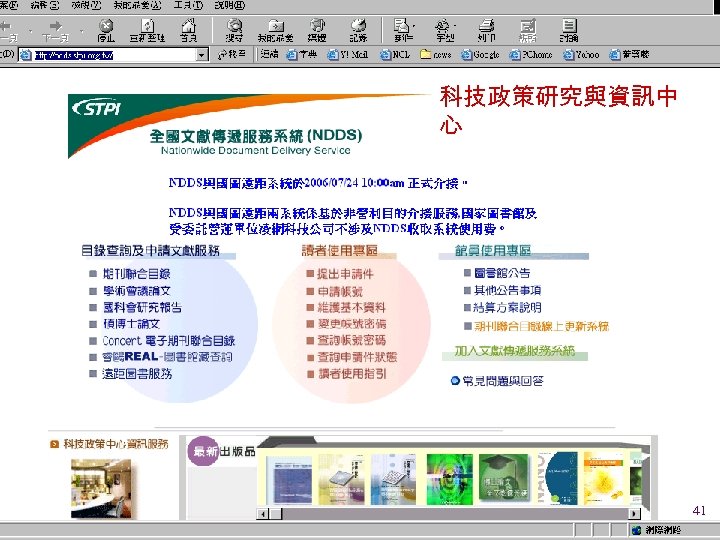Open the 遠距圖書服務 link

pos(137,374)
